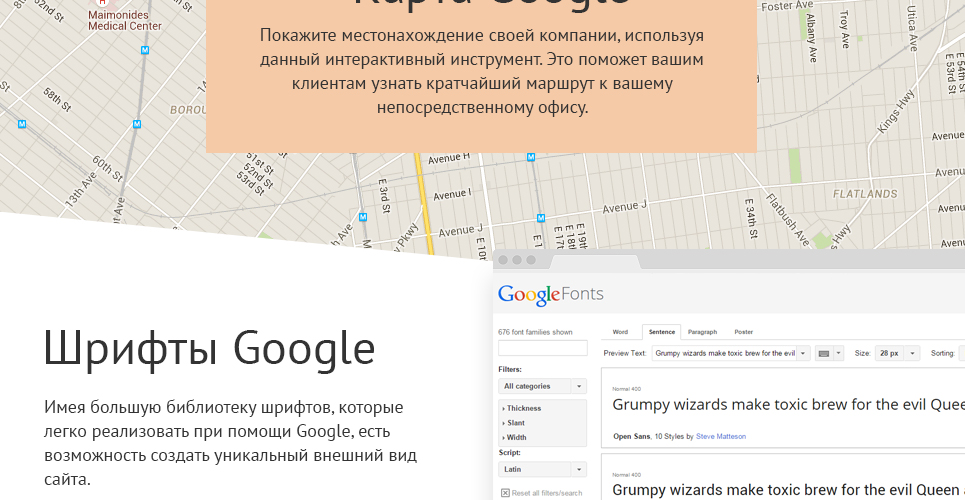Open the Word preview tab
This screenshot has width=965, height=500.
coord(620,332)
